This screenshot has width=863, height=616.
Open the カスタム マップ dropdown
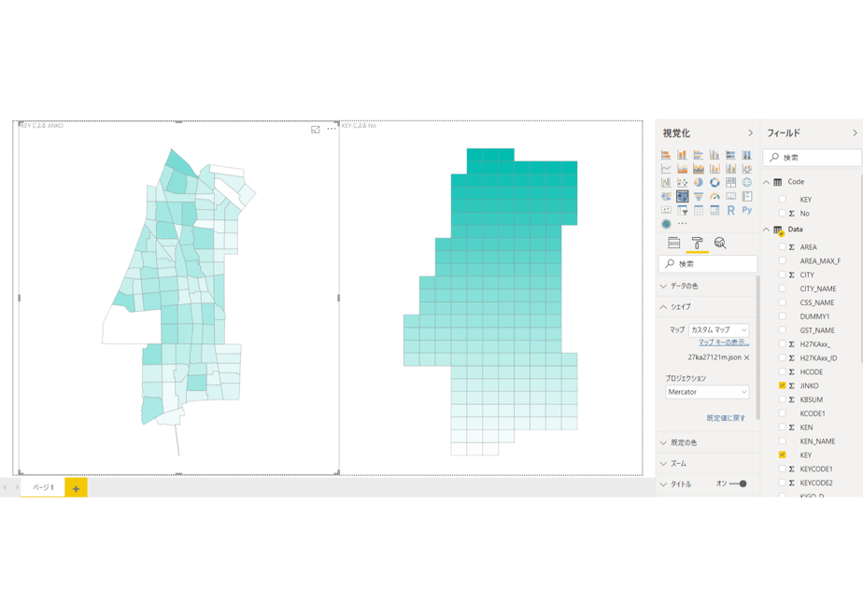pyautogui.click(x=719, y=330)
